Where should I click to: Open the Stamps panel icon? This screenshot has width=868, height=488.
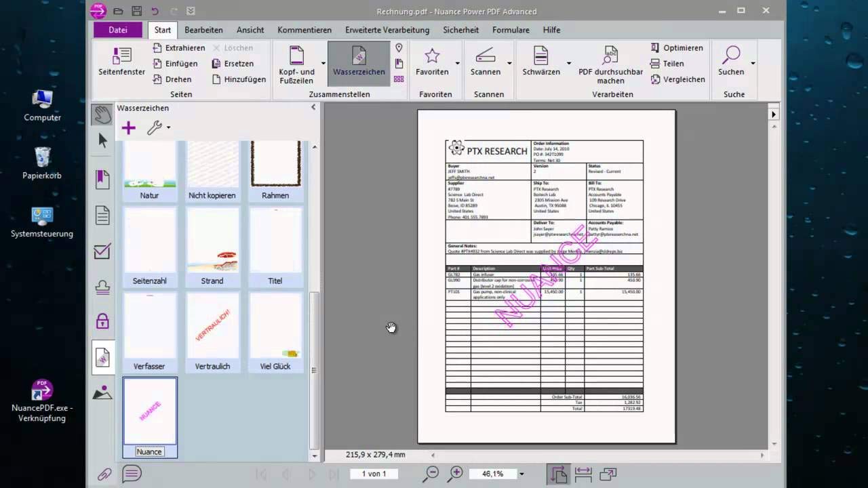click(102, 287)
